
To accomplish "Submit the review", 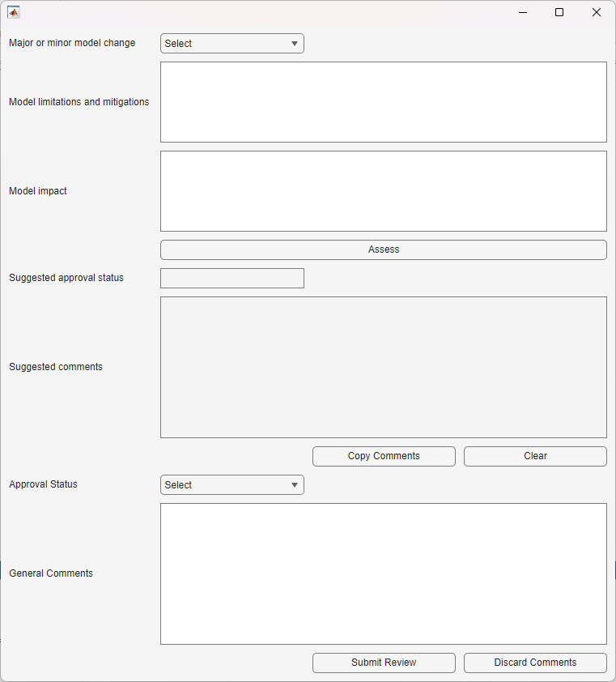I will 384,663.
